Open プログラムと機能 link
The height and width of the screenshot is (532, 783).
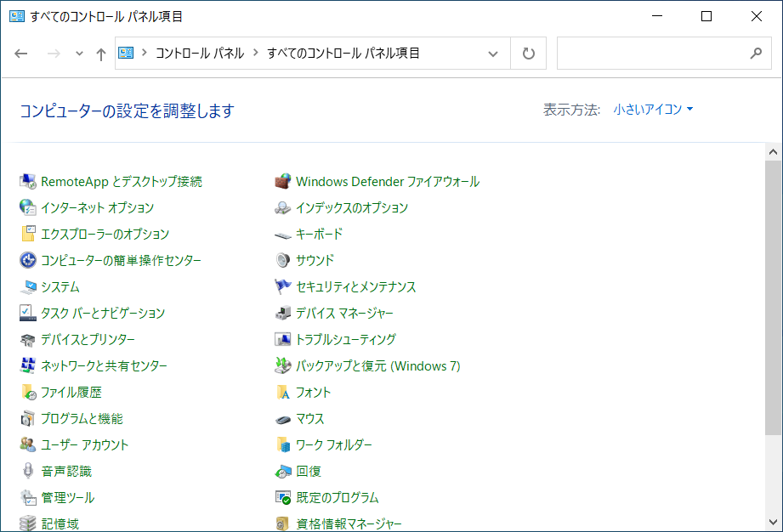pos(82,419)
